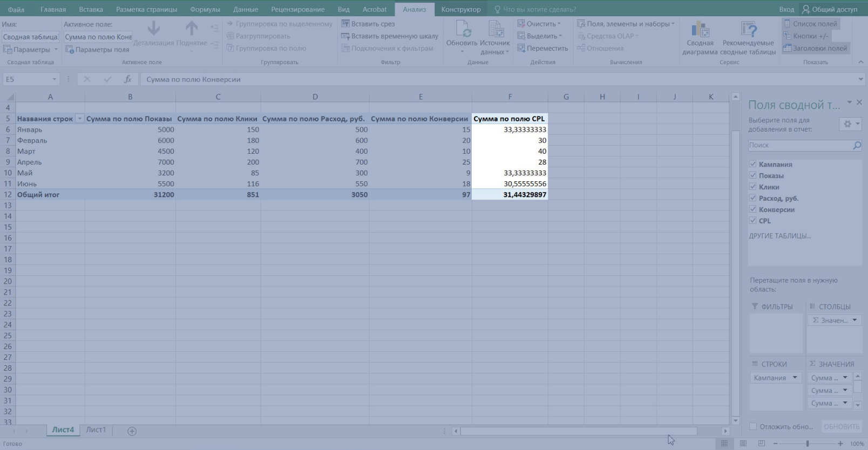Open Кампания dropdown in Строки area
868x450 pixels.
(795, 378)
